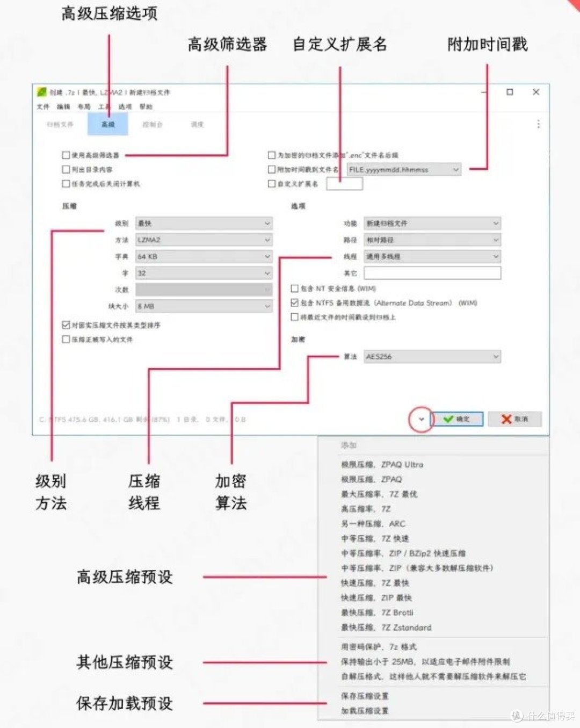Expand presets with the chevron beside 确定

tap(422, 419)
